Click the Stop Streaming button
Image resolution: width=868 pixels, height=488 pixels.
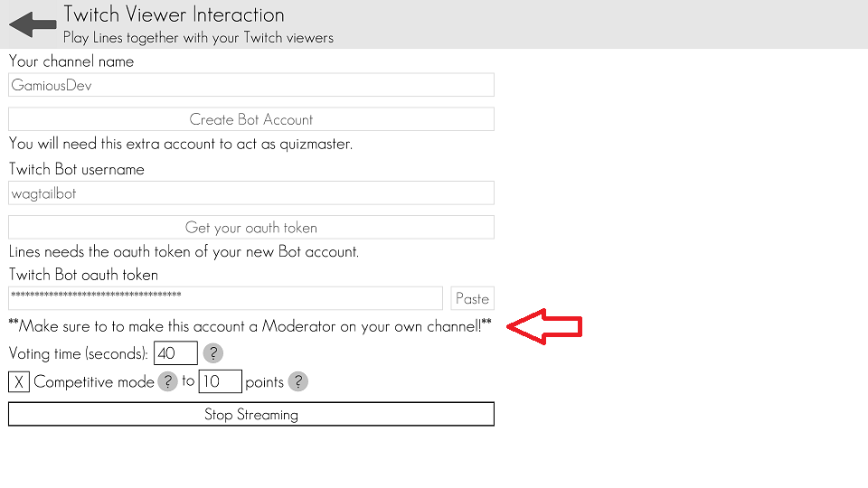point(251,415)
